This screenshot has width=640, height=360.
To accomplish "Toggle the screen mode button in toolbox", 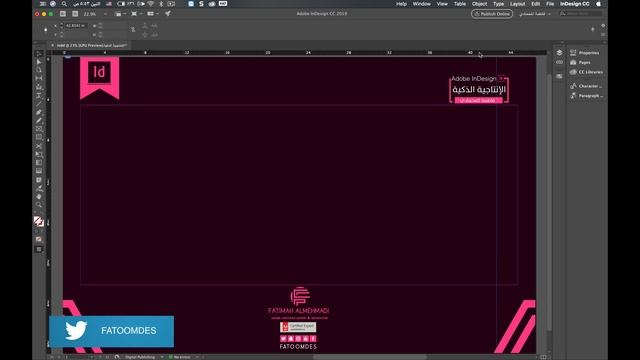I will pos(39,249).
